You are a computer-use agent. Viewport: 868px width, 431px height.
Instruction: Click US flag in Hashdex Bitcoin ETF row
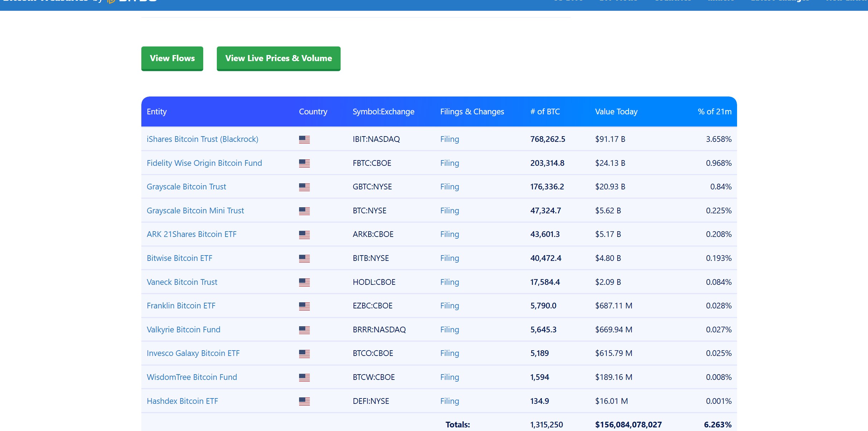pyautogui.click(x=304, y=401)
